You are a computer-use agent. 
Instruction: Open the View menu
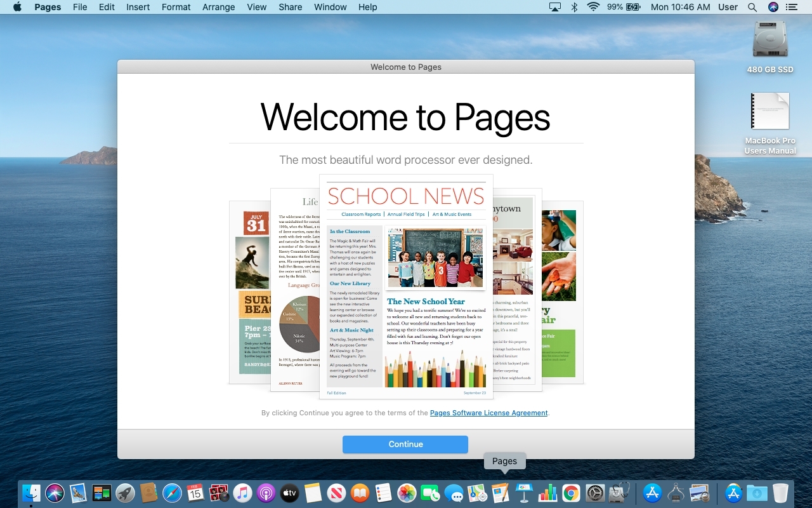[256, 7]
